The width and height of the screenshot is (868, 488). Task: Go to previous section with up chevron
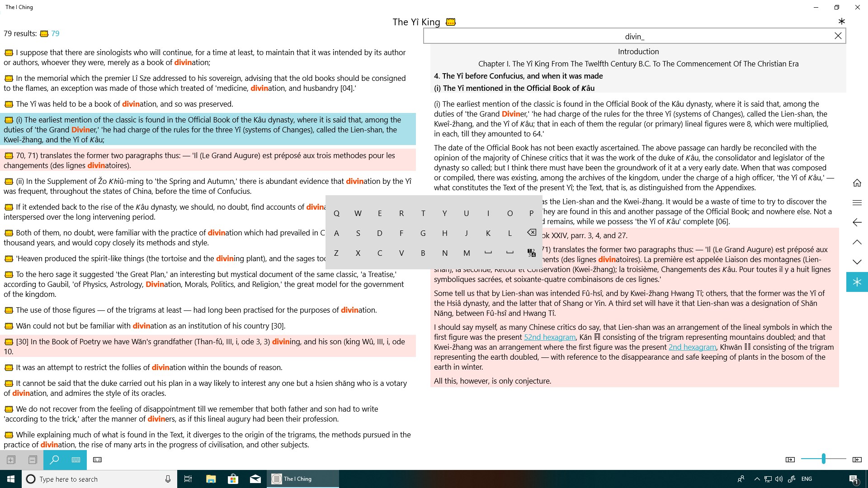point(857,242)
